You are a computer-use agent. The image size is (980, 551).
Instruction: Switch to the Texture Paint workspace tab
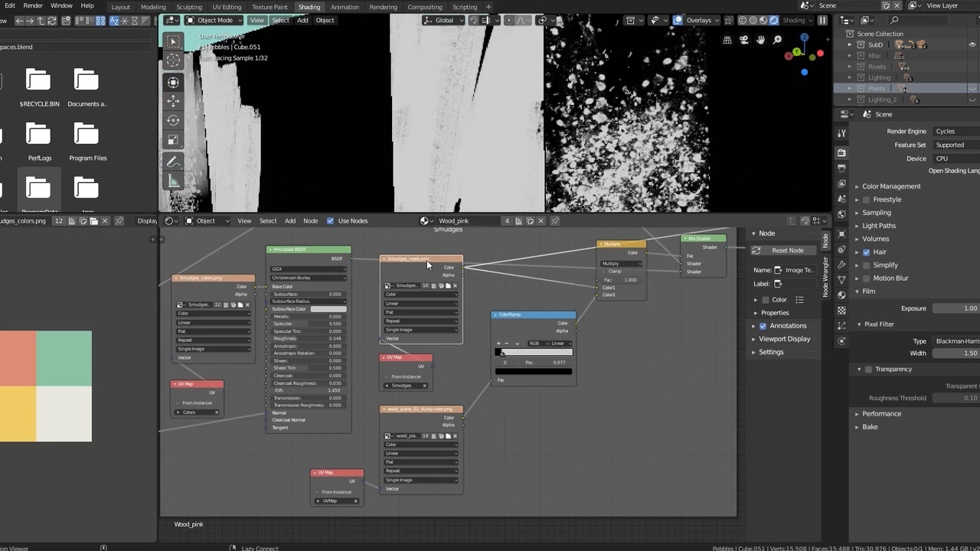269,7
